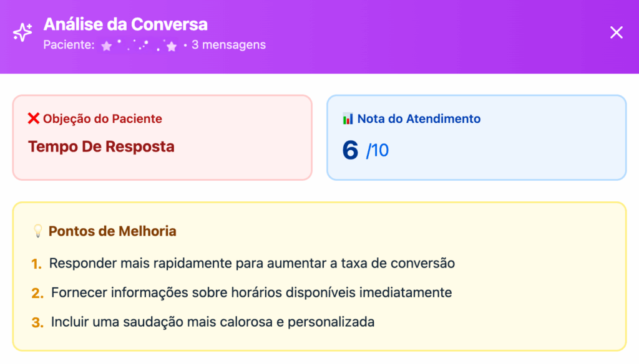Close the Análise da Conversa dialog
This screenshot has height=364, width=639.
[x=616, y=32]
